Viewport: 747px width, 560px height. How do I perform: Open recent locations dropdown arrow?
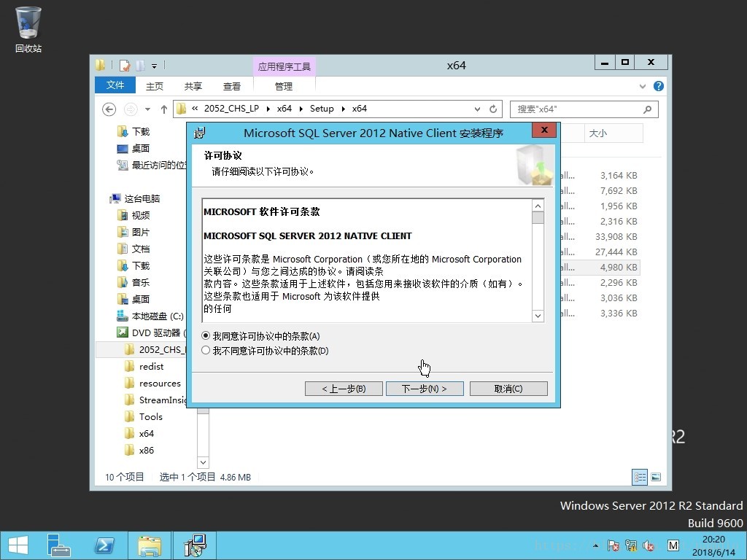click(147, 109)
